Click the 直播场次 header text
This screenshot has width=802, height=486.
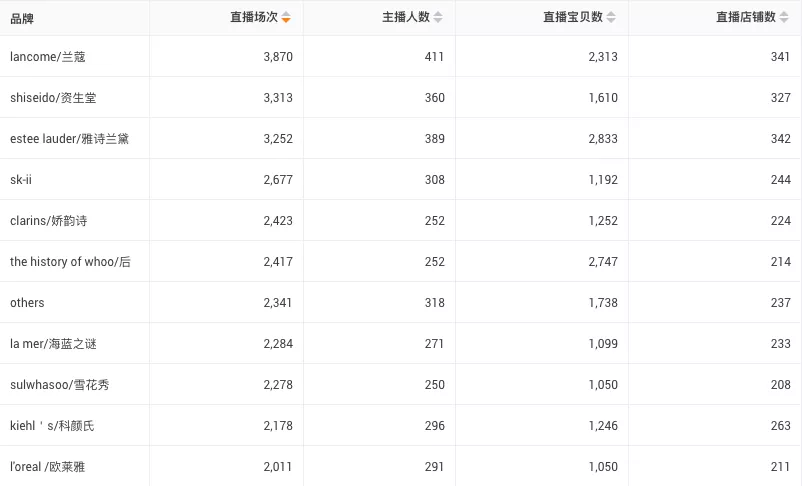point(254,17)
